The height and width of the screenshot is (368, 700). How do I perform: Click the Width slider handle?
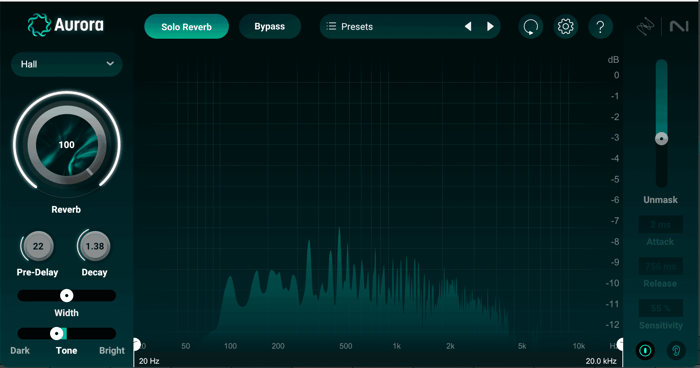pos(67,295)
